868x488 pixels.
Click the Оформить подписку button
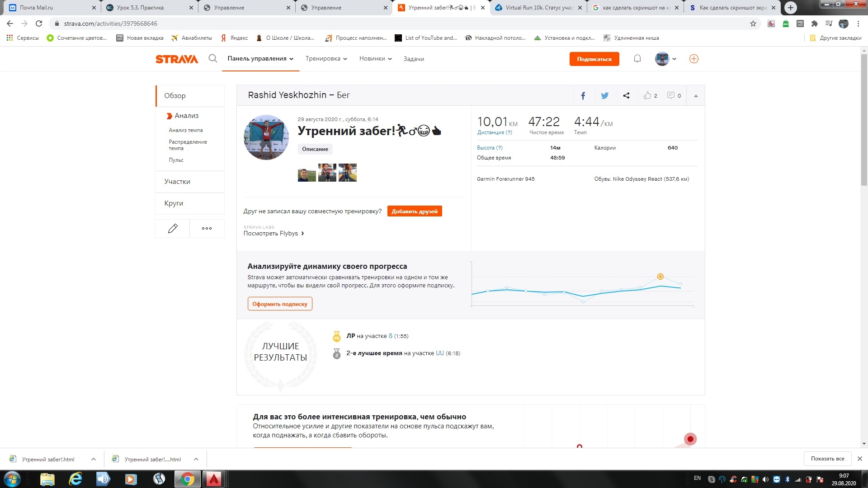pos(280,304)
